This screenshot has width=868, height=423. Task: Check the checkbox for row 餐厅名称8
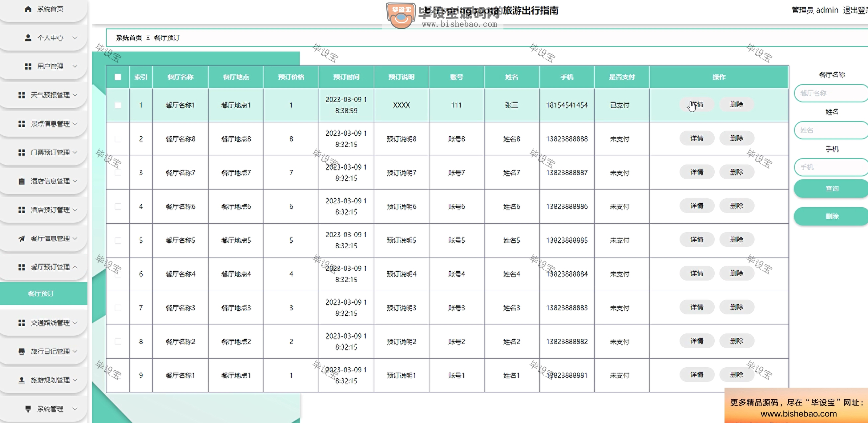click(118, 139)
